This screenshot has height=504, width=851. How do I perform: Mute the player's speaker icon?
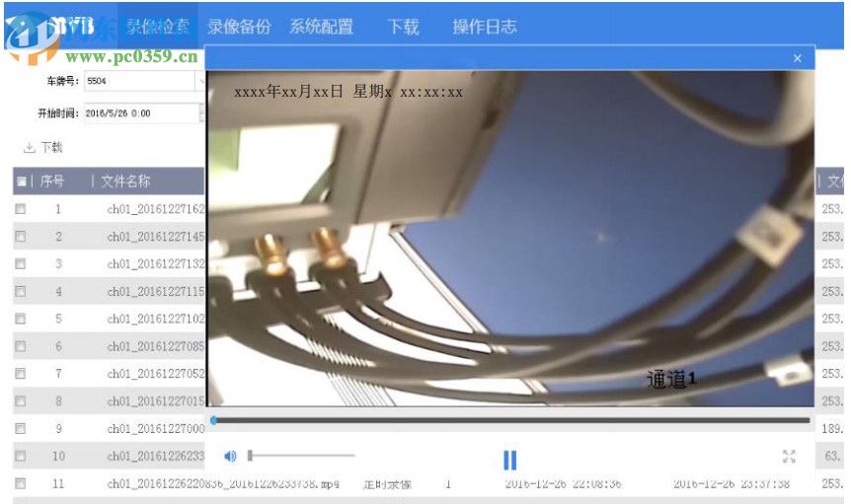click(x=230, y=457)
